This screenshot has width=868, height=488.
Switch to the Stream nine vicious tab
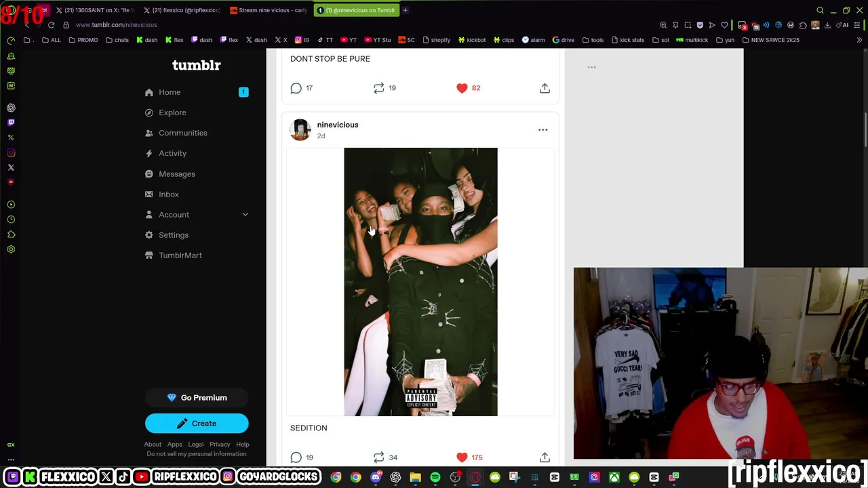pos(269,10)
